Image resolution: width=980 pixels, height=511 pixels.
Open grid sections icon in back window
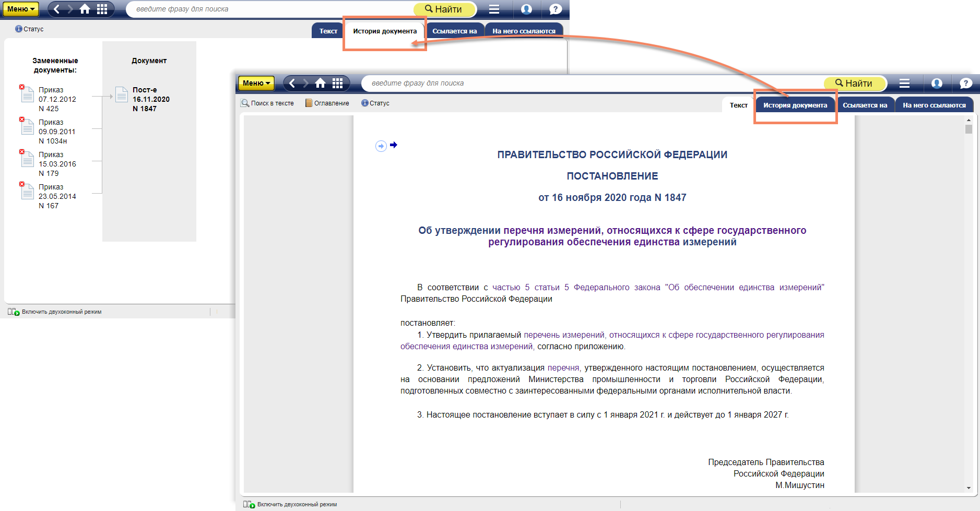[102, 9]
